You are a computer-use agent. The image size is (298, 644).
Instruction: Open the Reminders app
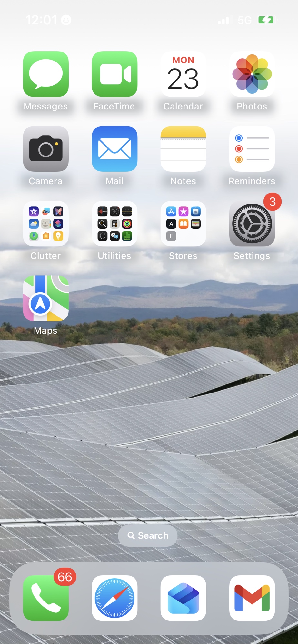252,149
